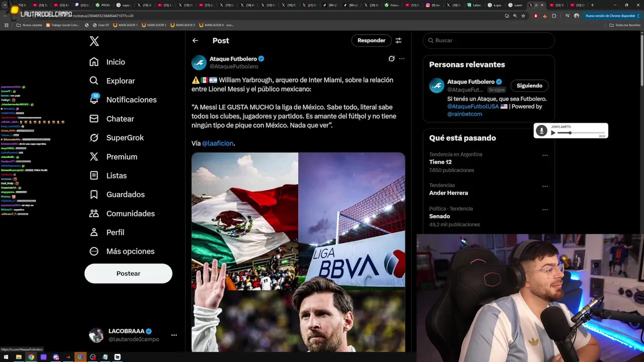644x362 pixels.
Task: Open LACOBRAAA account switcher menu
Action: tap(133, 335)
